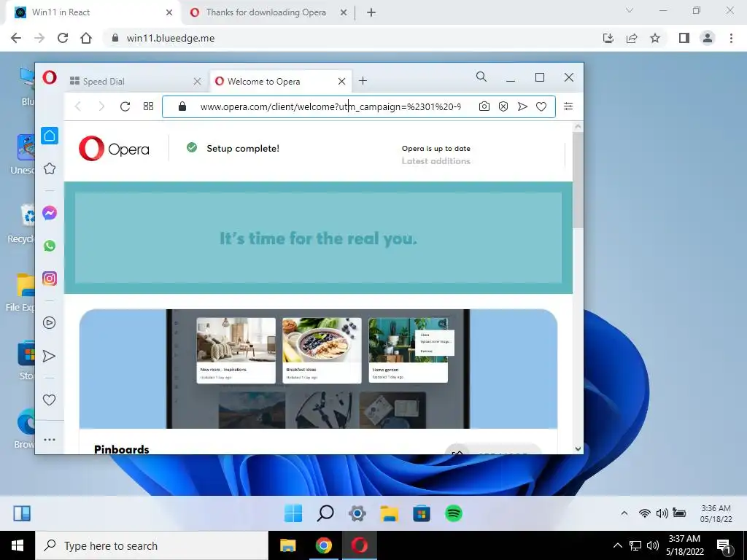Image resolution: width=747 pixels, height=560 pixels.
Task: Open Microsoft Store in Win11 taskbar
Action: 421,513
